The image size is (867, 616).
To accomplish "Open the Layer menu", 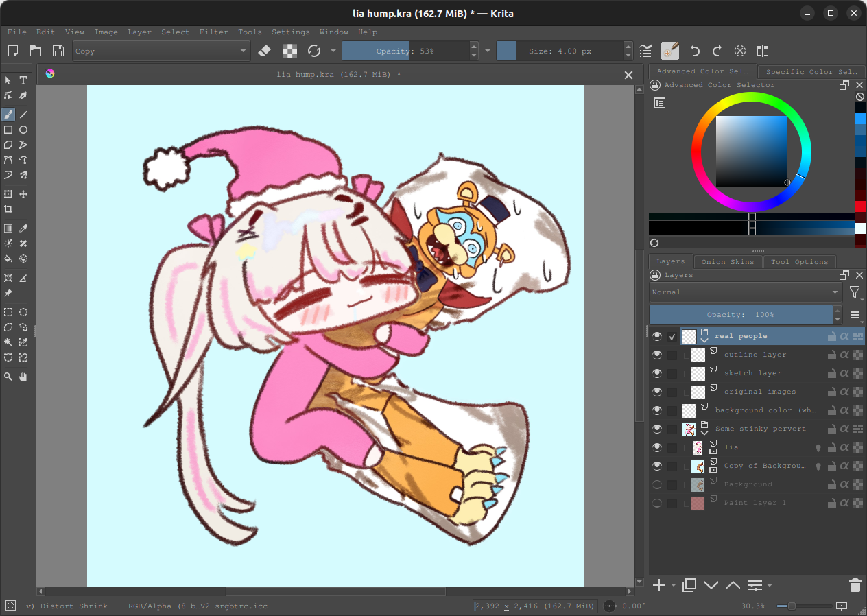I will click(x=139, y=32).
